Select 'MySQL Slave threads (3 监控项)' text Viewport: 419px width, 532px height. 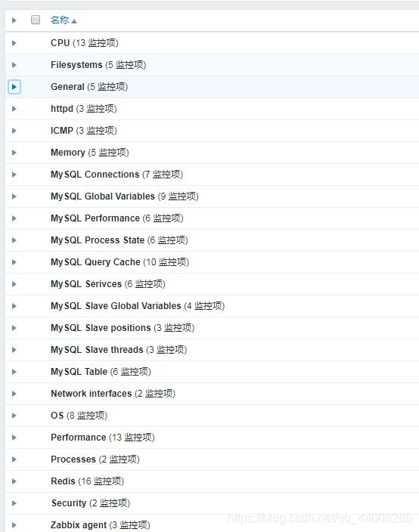click(119, 350)
